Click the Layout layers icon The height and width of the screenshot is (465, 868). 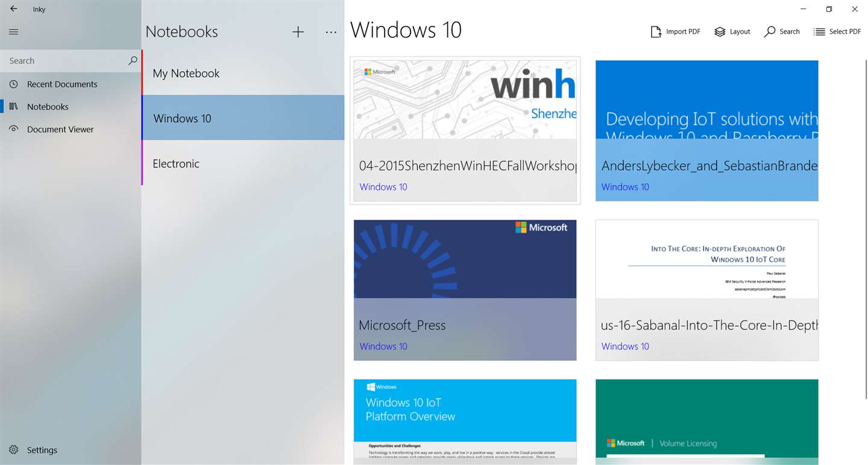point(720,32)
